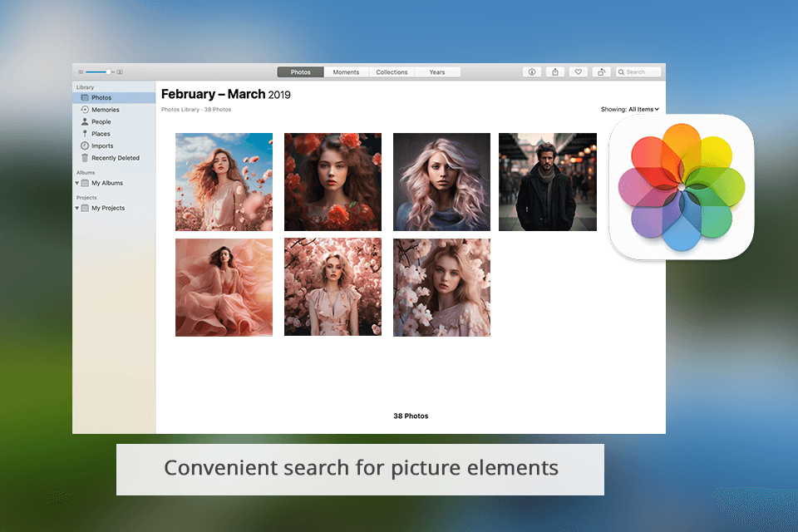Screen dimensions: 798x532
Task: Collapse the My Albums disclosure triangle
Action: 76,183
